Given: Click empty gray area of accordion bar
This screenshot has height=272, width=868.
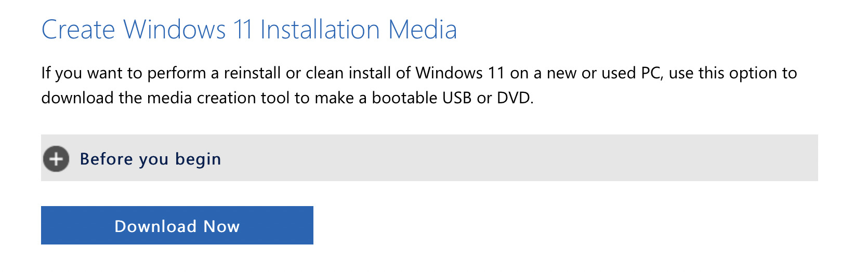Looking at the screenshot, I should click(520, 158).
